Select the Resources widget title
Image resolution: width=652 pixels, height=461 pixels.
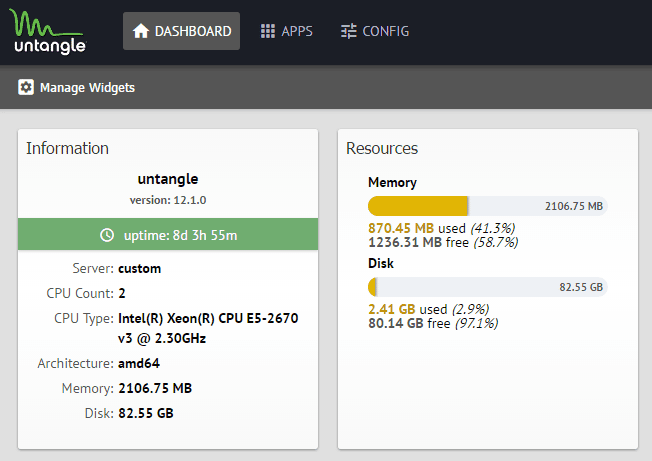click(382, 148)
